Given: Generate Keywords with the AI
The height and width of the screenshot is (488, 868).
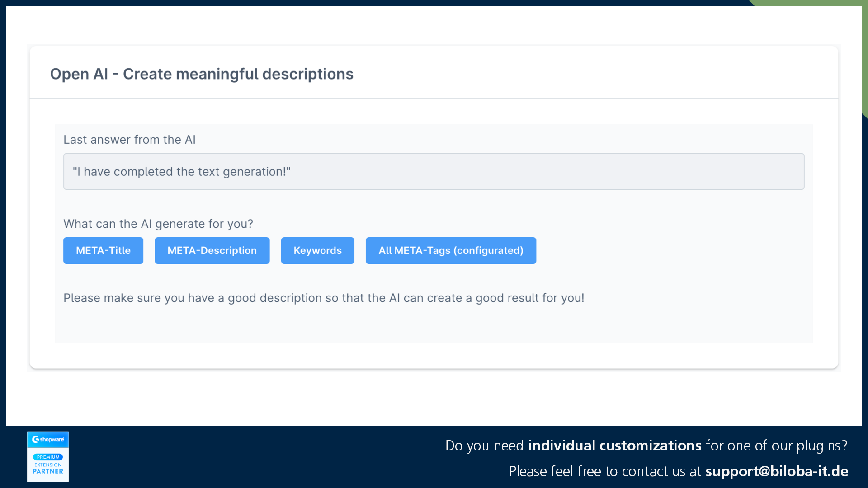Looking at the screenshot, I should (x=317, y=250).
